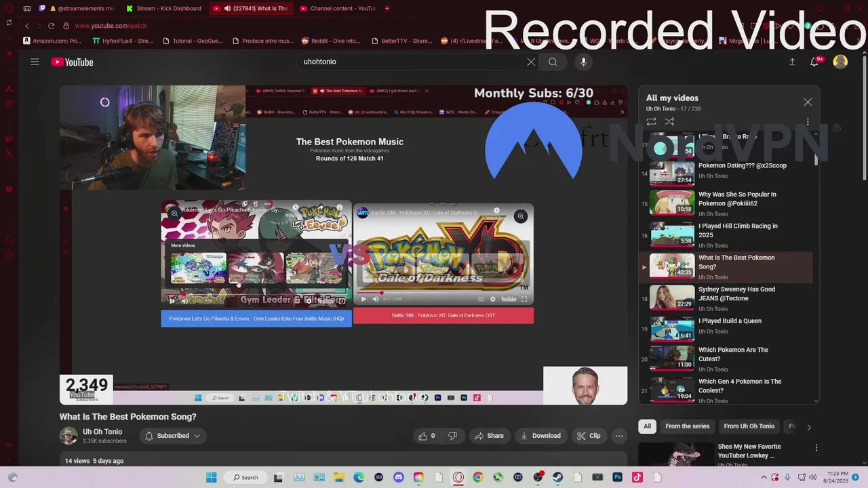Open Windows Start menu
Viewport: 868px width, 488px height.
click(211, 477)
